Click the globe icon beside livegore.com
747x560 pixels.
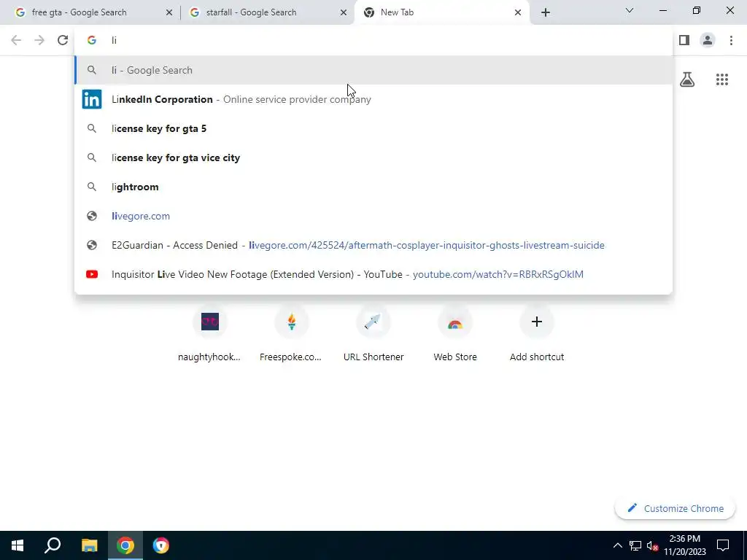tap(91, 216)
